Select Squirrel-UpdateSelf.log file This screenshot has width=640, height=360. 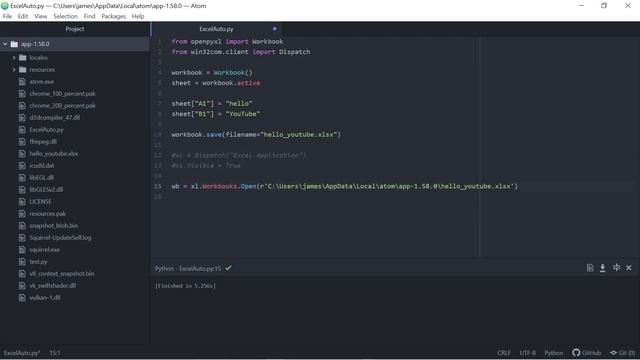point(60,238)
